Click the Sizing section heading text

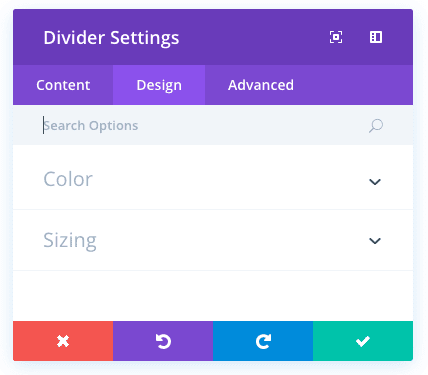point(70,240)
